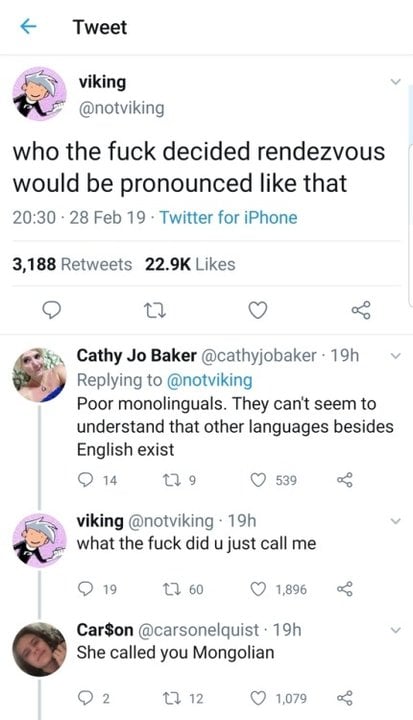Retweet the main rendezvous tweet

155,311
